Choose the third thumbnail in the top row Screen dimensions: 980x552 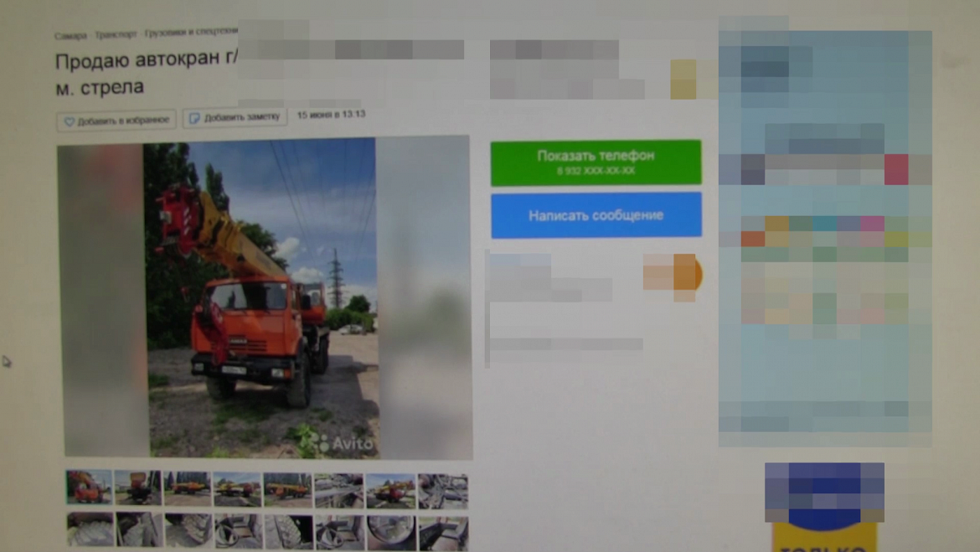(x=188, y=488)
